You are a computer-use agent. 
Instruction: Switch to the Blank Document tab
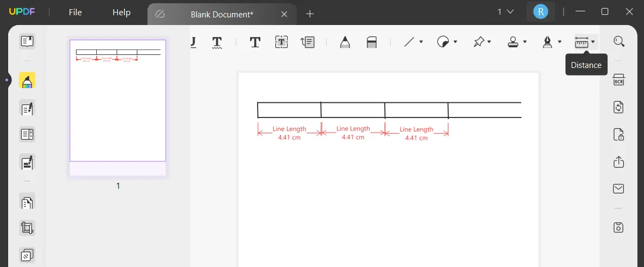222,14
